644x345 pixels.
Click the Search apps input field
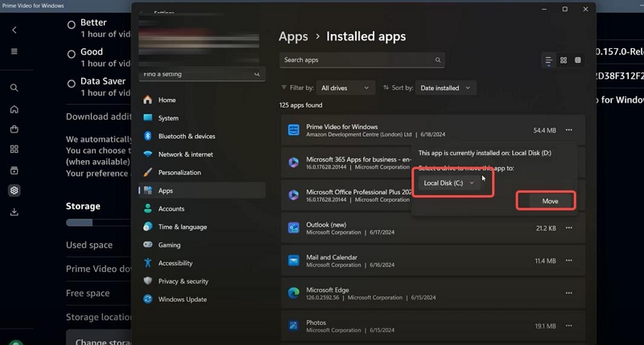(361, 60)
